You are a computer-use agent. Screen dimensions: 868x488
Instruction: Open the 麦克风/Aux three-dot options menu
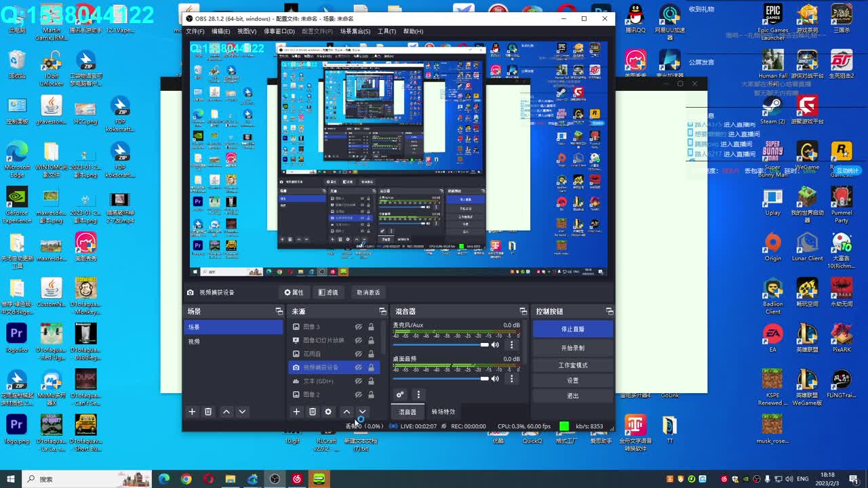click(x=512, y=345)
